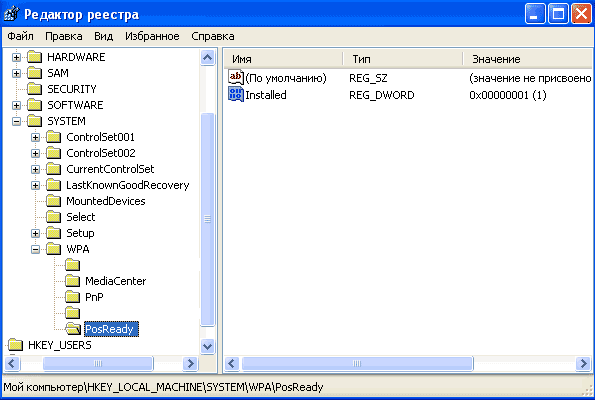Sort by the Значение column header
Image resolution: width=595 pixels, height=400 pixels.
[x=527, y=59]
